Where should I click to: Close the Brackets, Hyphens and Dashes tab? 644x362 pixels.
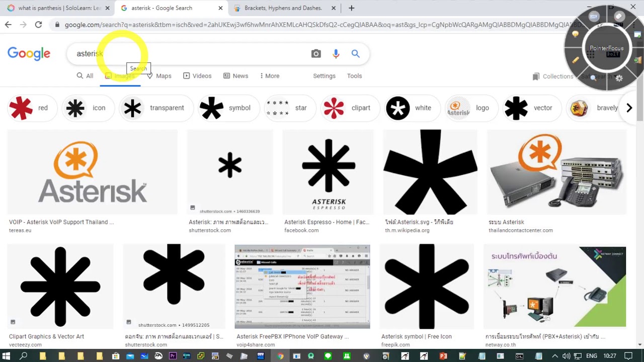[x=334, y=8]
